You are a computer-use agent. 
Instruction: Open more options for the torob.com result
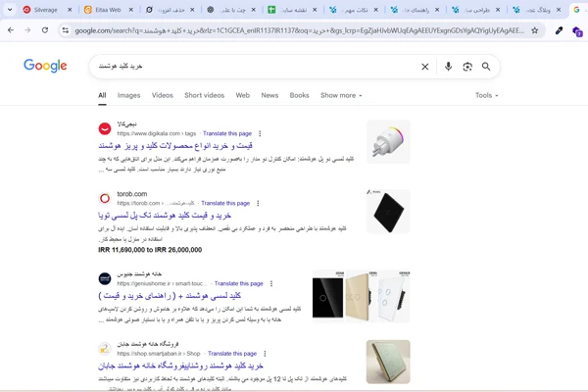click(x=258, y=203)
